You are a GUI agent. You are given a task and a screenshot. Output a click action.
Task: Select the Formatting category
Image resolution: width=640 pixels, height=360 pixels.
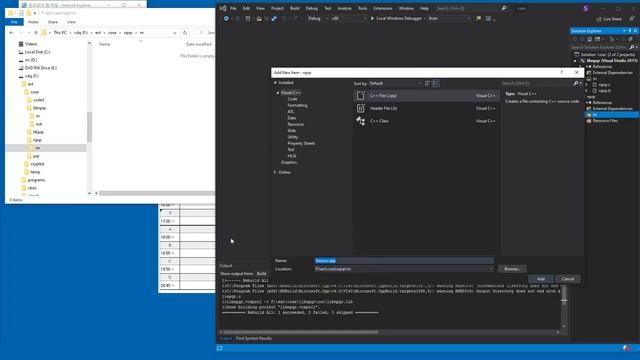[x=297, y=105]
